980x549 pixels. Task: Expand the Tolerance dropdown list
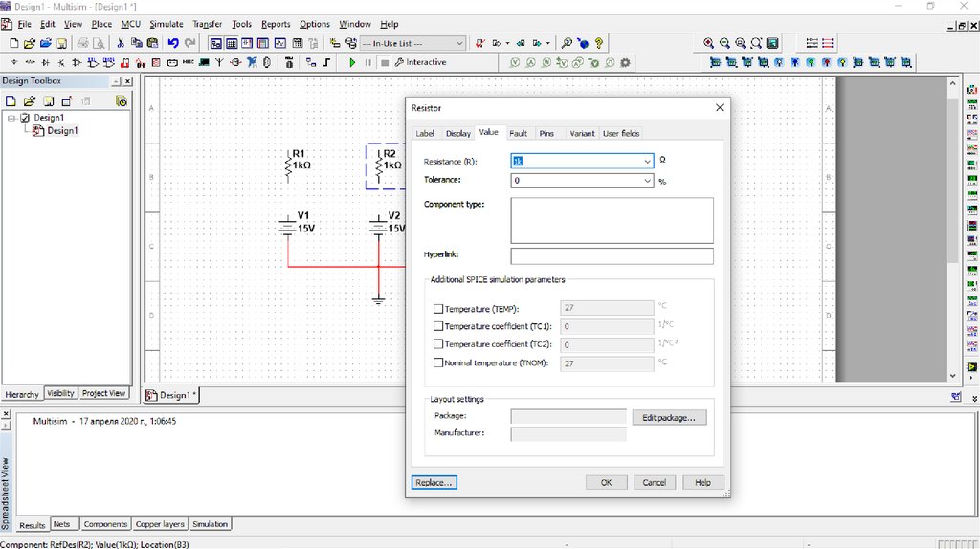(647, 180)
